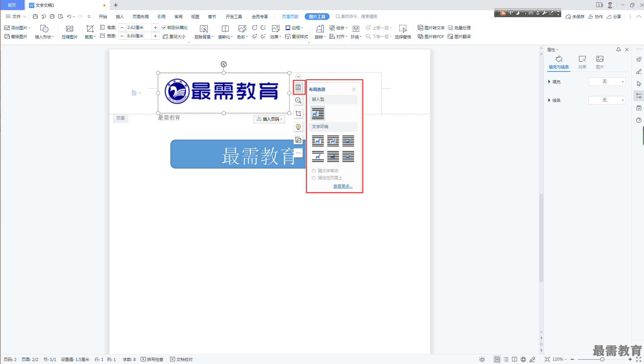This screenshot has height=364, width=644.
Task: Open the 120% zoom level dropdown
Action: (560, 359)
